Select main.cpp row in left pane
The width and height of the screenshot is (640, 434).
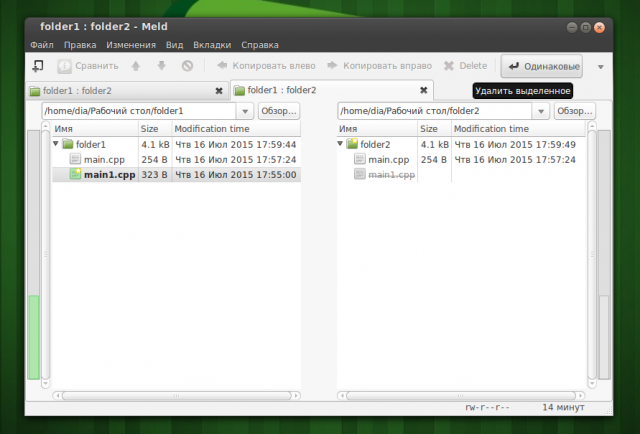coord(177,160)
